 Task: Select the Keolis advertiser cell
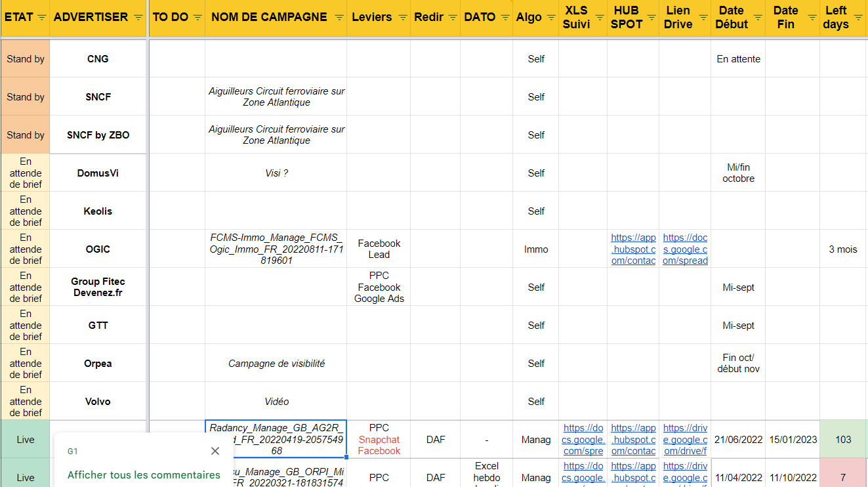(x=98, y=211)
